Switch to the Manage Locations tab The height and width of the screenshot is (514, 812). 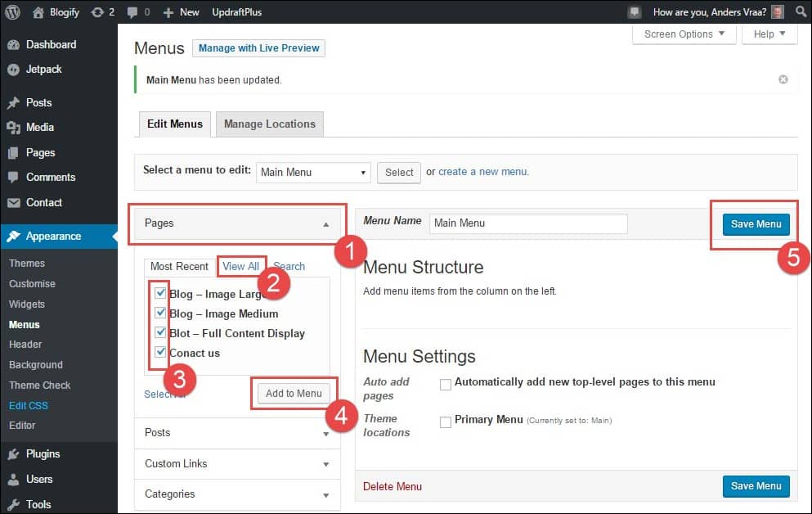269,124
